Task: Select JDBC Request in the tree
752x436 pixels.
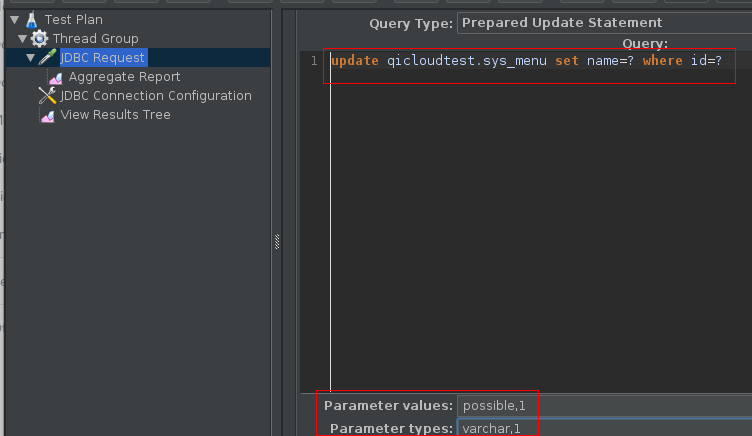Action: [103, 58]
